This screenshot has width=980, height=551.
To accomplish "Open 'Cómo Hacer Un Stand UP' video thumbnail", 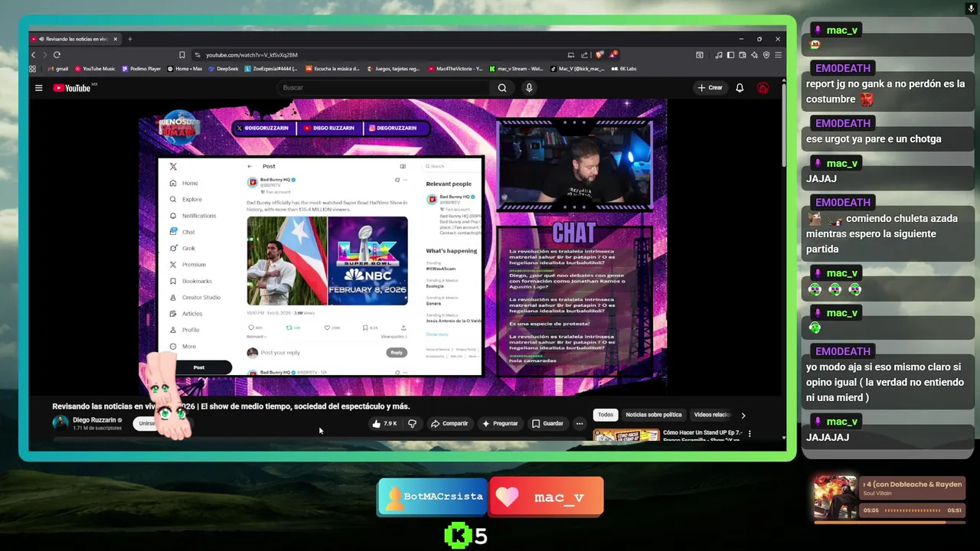I will (626, 435).
